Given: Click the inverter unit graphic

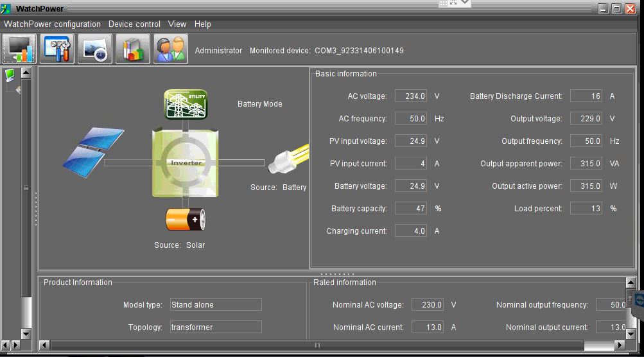Looking at the screenshot, I should pos(185,163).
